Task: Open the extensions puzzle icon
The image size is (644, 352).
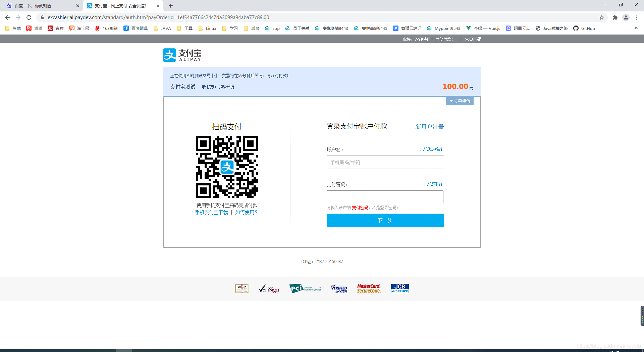Action: 615,17
